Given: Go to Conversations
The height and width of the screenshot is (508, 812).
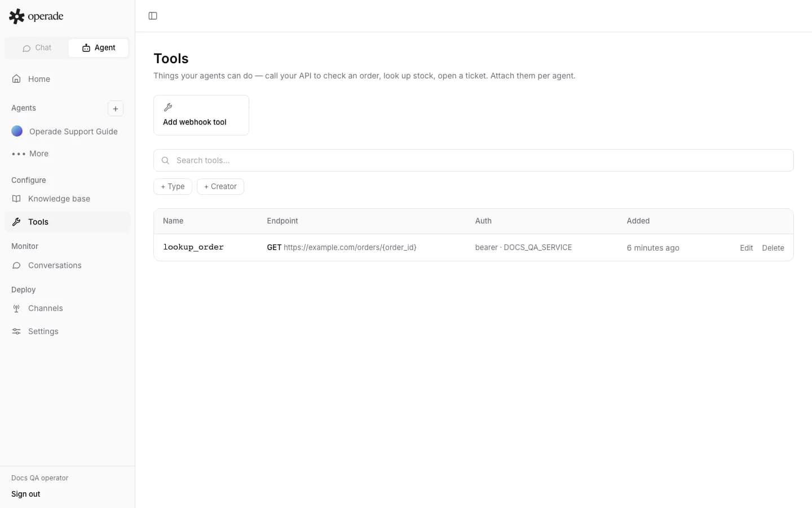Looking at the screenshot, I should point(68,265).
